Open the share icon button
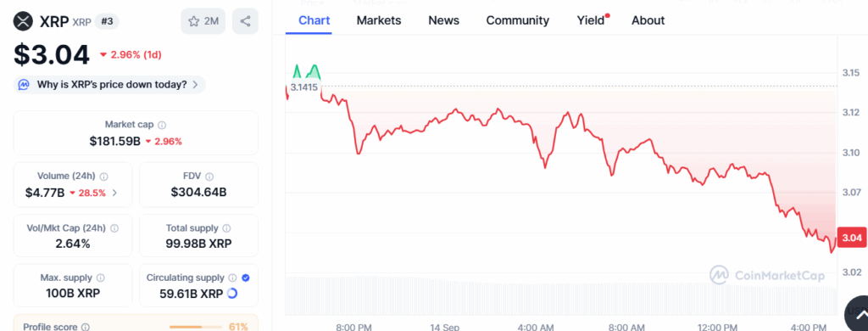The width and height of the screenshot is (868, 331). click(x=245, y=21)
